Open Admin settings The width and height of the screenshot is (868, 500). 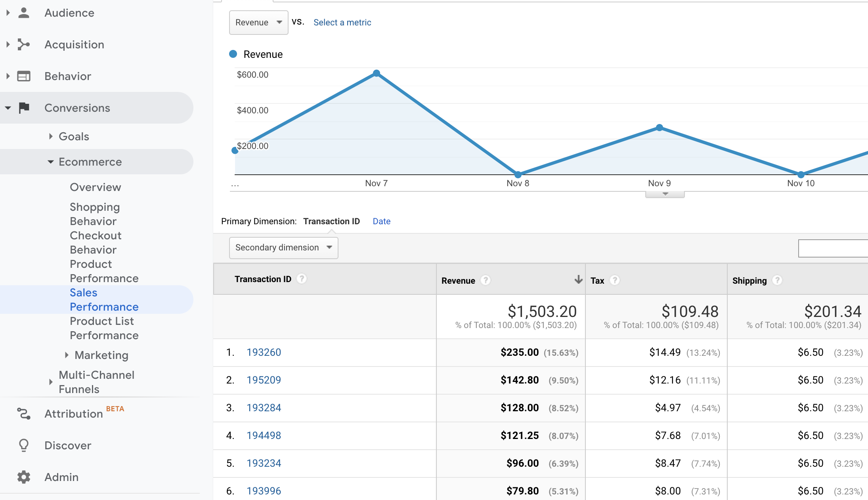pos(61,477)
